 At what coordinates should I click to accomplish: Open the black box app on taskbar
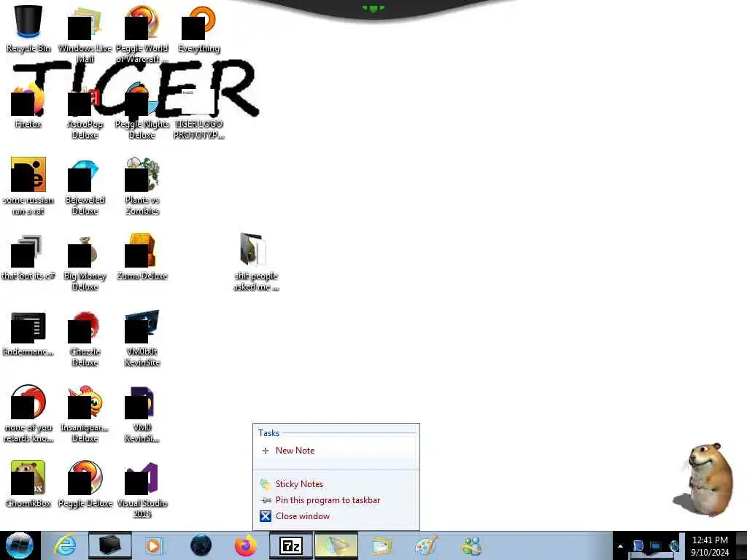point(109,545)
